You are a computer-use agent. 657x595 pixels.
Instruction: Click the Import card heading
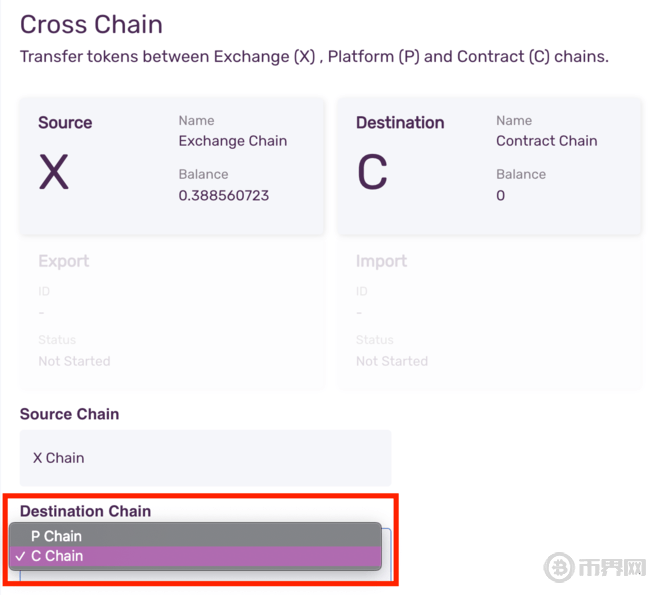(381, 261)
